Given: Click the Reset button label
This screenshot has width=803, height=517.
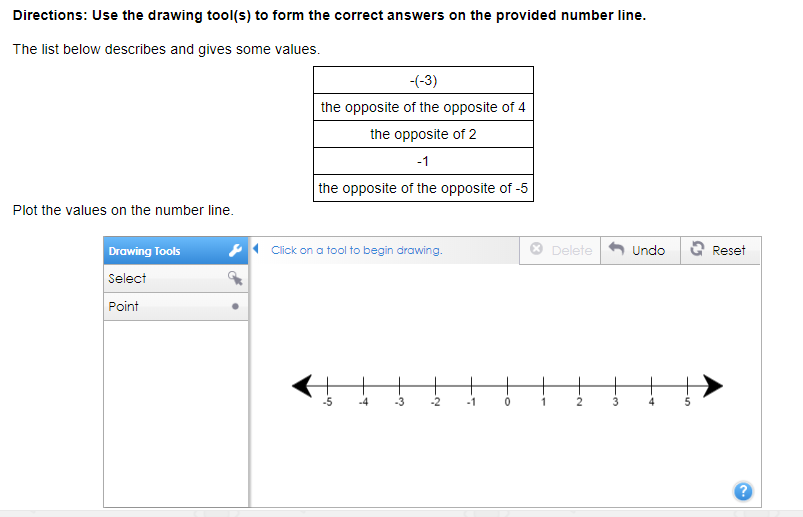Looking at the screenshot, I should tap(729, 250).
